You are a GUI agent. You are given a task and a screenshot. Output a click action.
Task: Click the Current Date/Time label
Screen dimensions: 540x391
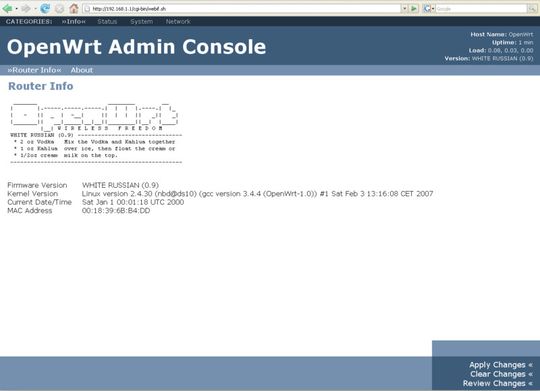(x=40, y=202)
